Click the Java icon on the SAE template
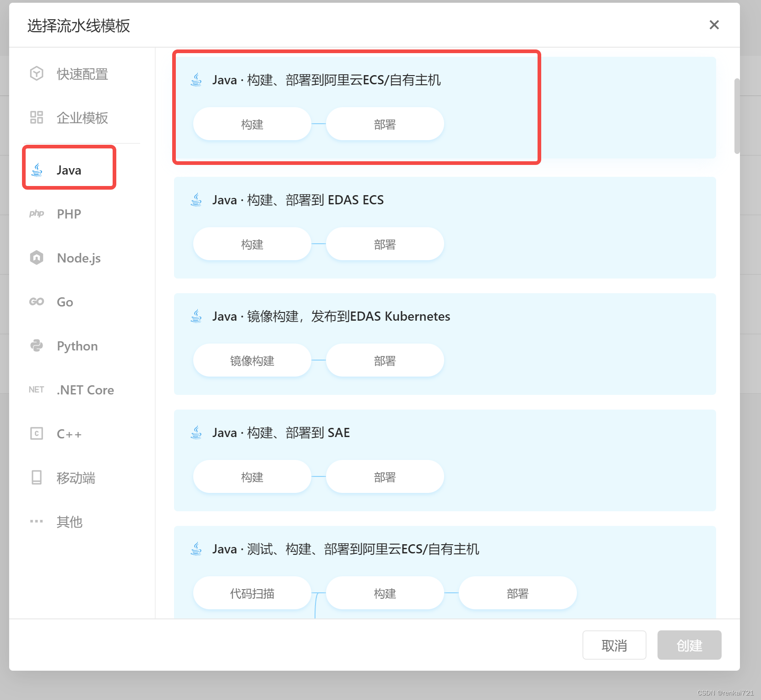This screenshot has width=761, height=700. [196, 432]
